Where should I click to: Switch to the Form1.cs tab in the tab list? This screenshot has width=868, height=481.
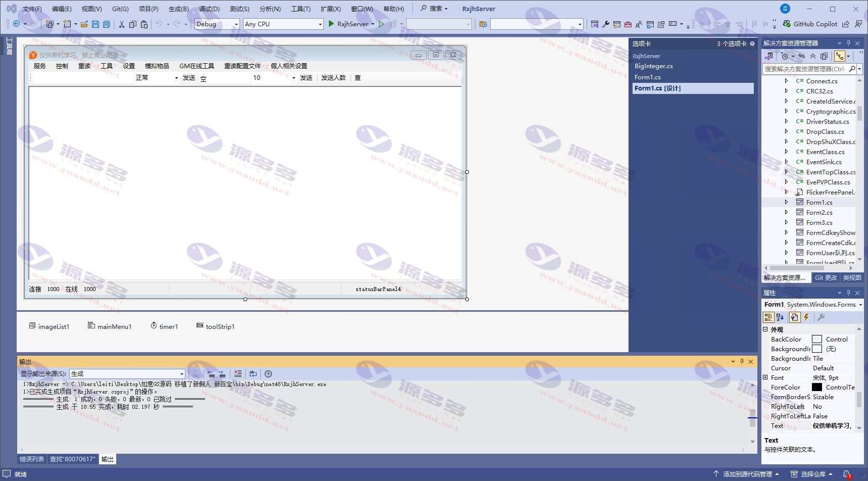tap(648, 77)
